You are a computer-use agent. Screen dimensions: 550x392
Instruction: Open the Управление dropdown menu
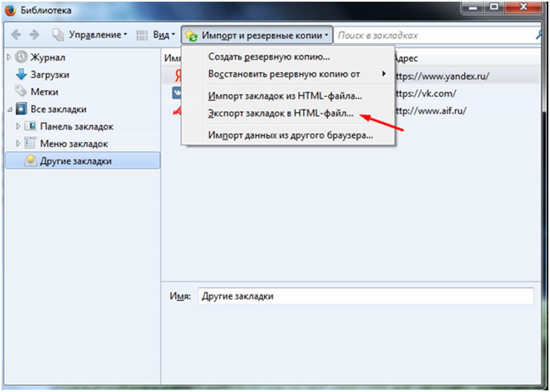90,35
